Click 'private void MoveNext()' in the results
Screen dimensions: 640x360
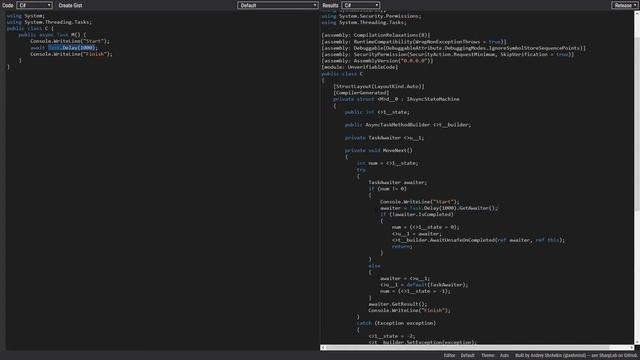pos(379,150)
